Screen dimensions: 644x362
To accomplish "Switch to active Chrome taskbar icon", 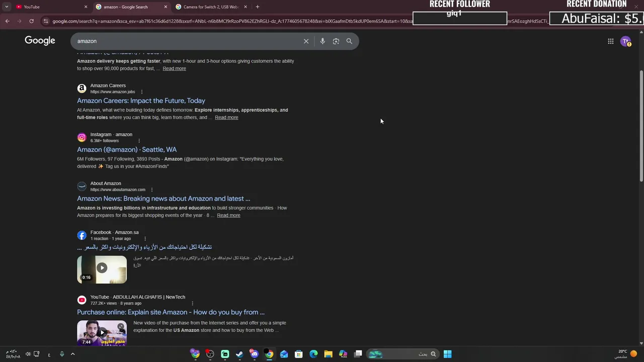I will pyautogui.click(x=269, y=354).
